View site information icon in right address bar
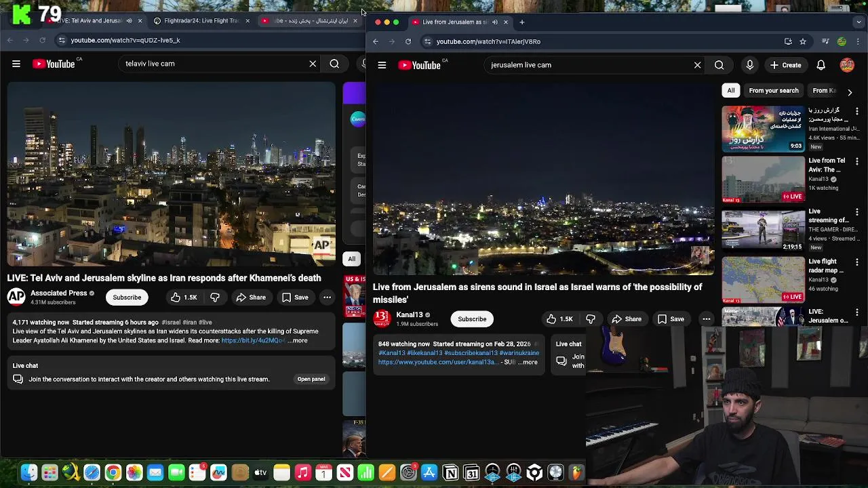Image resolution: width=868 pixels, height=488 pixels. 427,41
